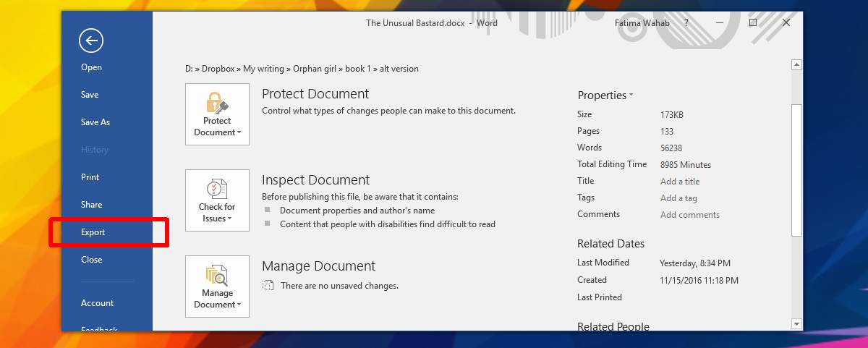Click the Inspect Document heading
This screenshot has width=868, height=348.
(x=315, y=180)
